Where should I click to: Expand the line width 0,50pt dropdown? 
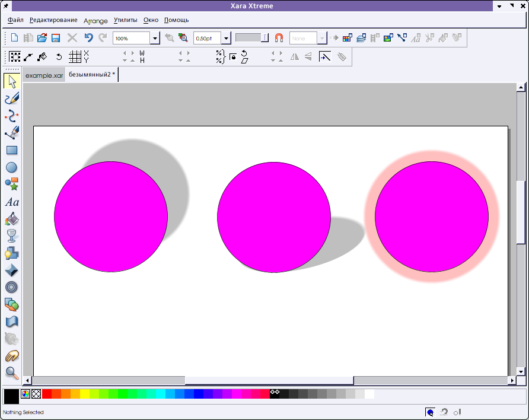tap(226, 39)
